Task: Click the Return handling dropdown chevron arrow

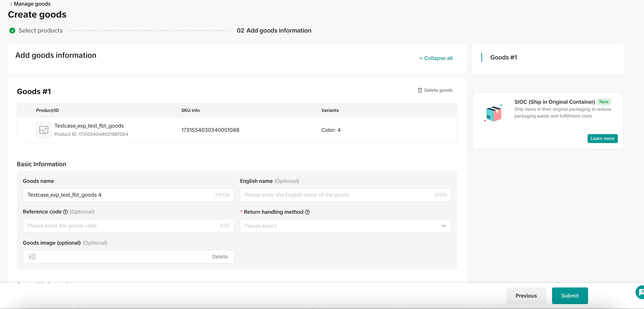Action: tap(443, 226)
